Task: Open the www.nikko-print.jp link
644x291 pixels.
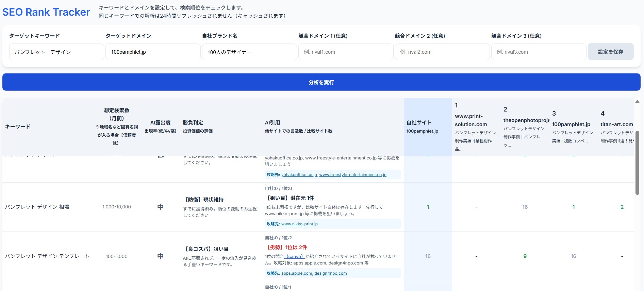Action: pyautogui.click(x=299, y=224)
